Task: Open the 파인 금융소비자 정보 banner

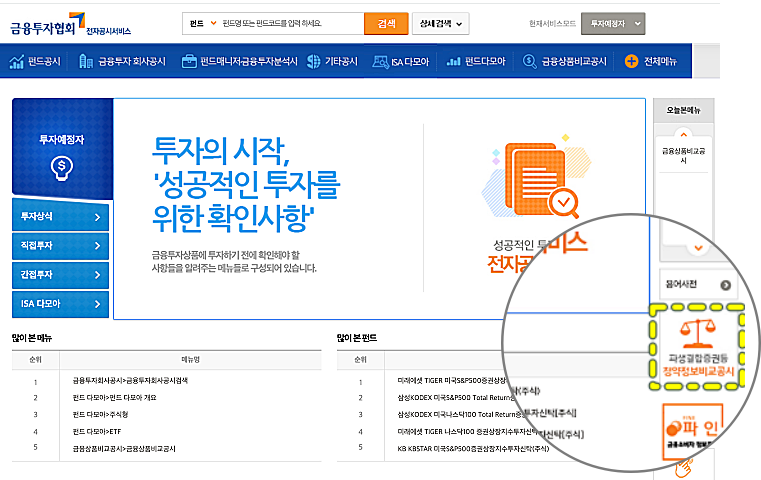Action: [x=693, y=431]
